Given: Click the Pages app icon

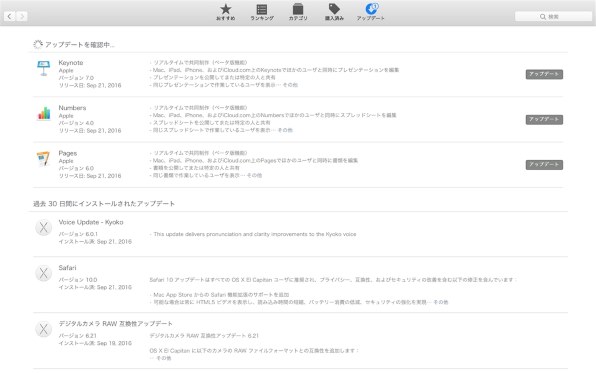Looking at the screenshot, I should [43, 159].
